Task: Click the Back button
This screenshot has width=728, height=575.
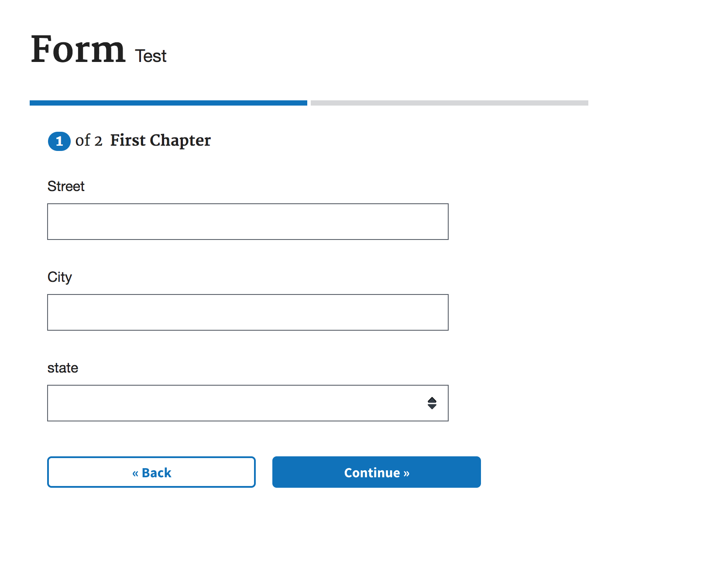Action: 151,472
